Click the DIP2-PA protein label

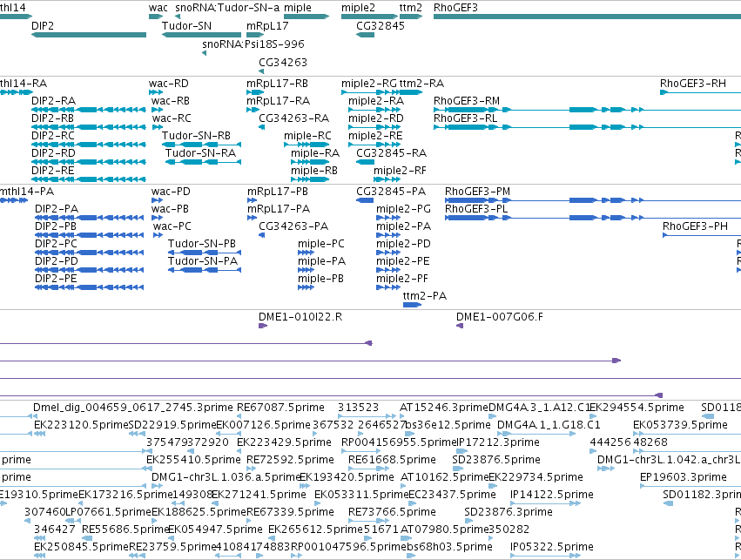click(x=57, y=209)
